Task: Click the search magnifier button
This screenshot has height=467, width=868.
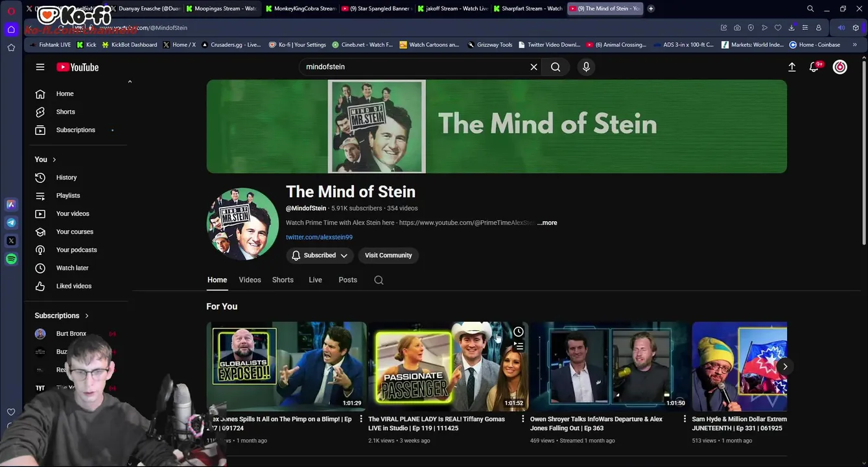Action: [x=556, y=67]
